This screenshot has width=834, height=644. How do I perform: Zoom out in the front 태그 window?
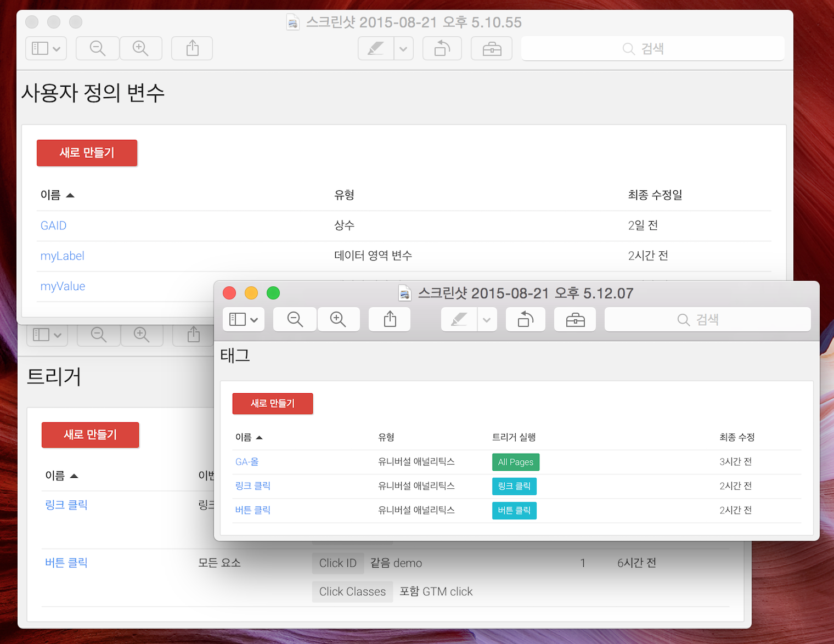[295, 319]
